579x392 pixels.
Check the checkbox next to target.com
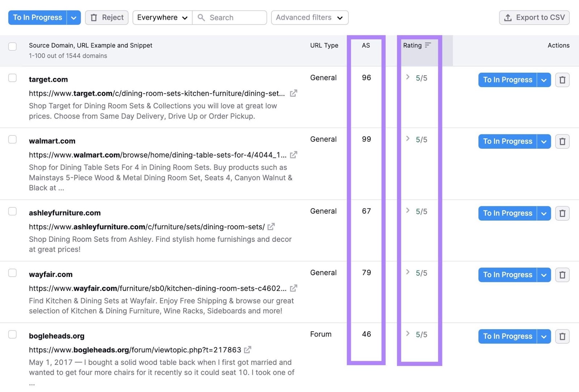tap(12, 78)
